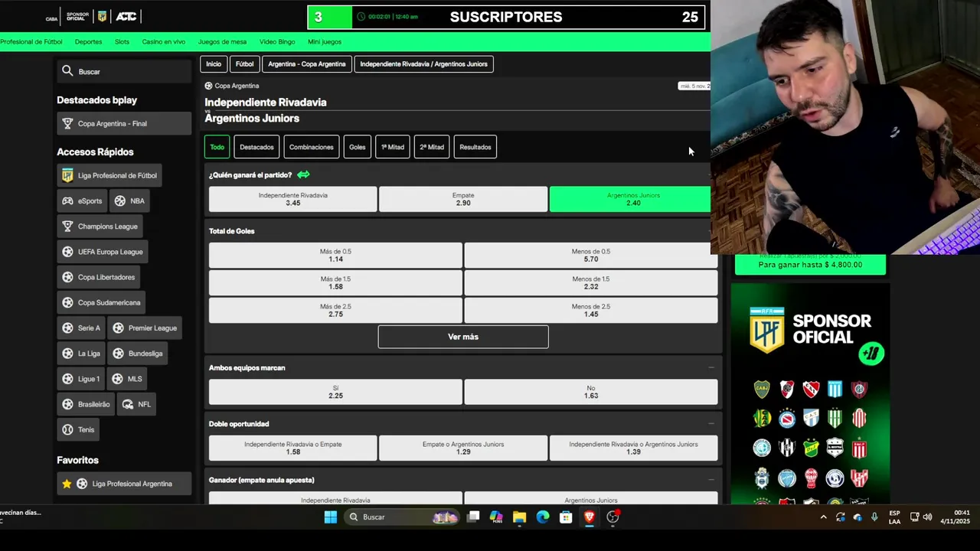Open Copa Sudamericana shortcut
980x551 pixels.
tap(101, 302)
